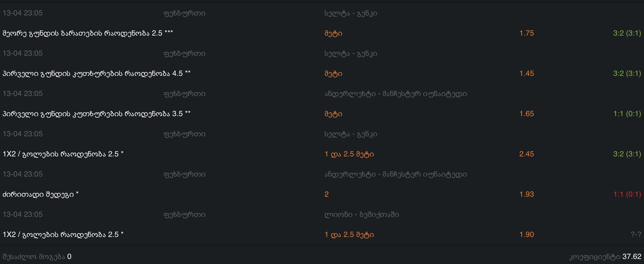Click the green 1:1 (0:1) score
This screenshot has height=264, width=644.
pos(627,114)
